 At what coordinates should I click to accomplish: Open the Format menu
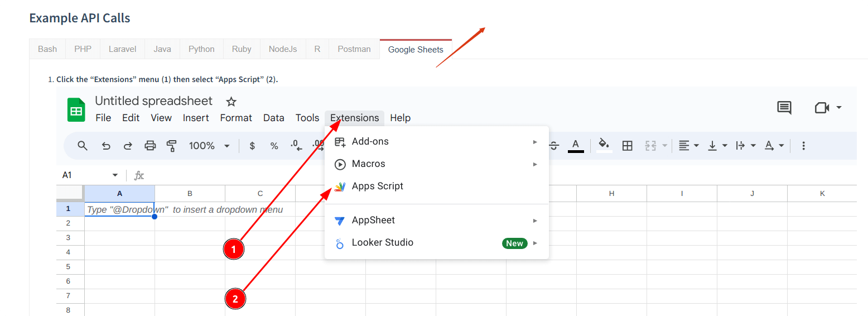(236, 118)
